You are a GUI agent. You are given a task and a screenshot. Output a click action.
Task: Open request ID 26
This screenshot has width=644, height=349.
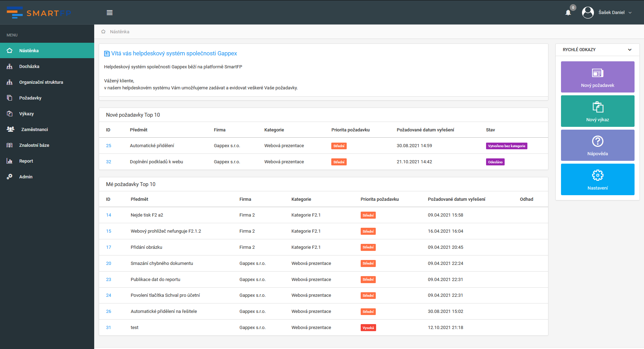109,312
